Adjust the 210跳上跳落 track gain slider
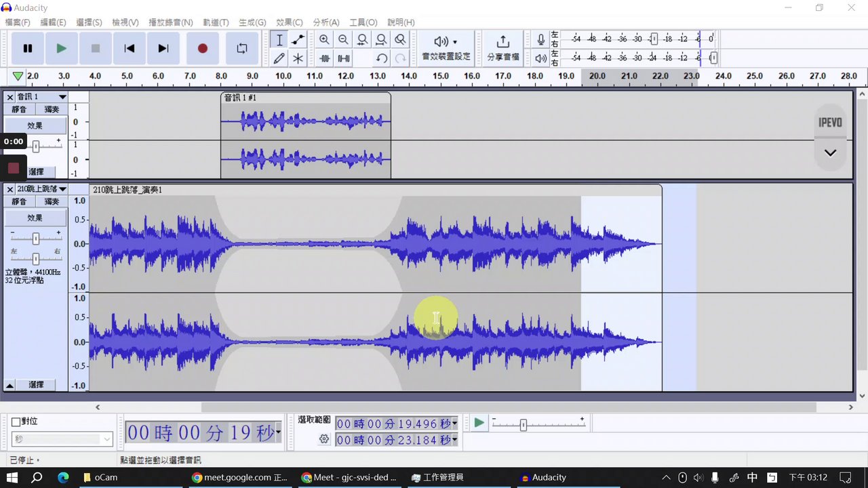Viewport: 868px width, 488px height. coord(35,239)
